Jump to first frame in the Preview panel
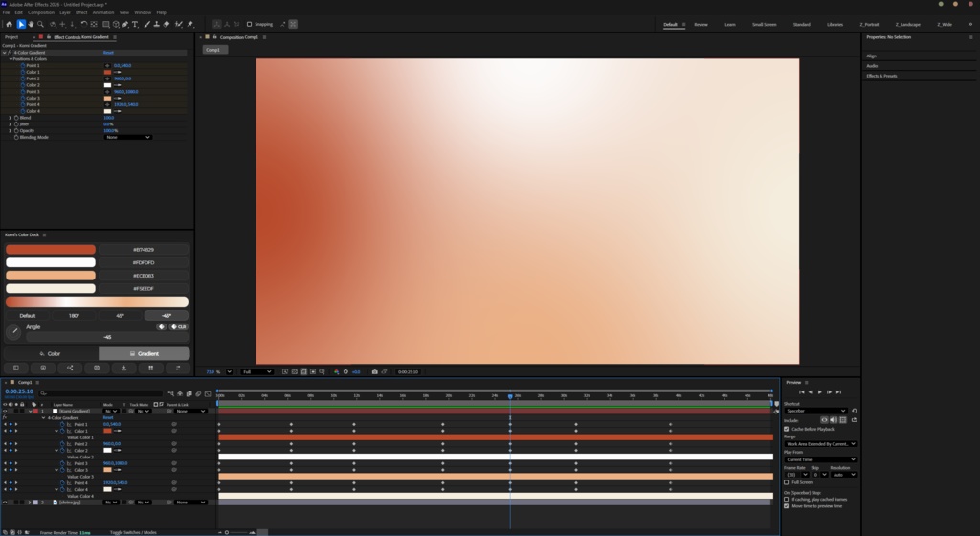This screenshot has width=980, height=536. click(802, 392)
